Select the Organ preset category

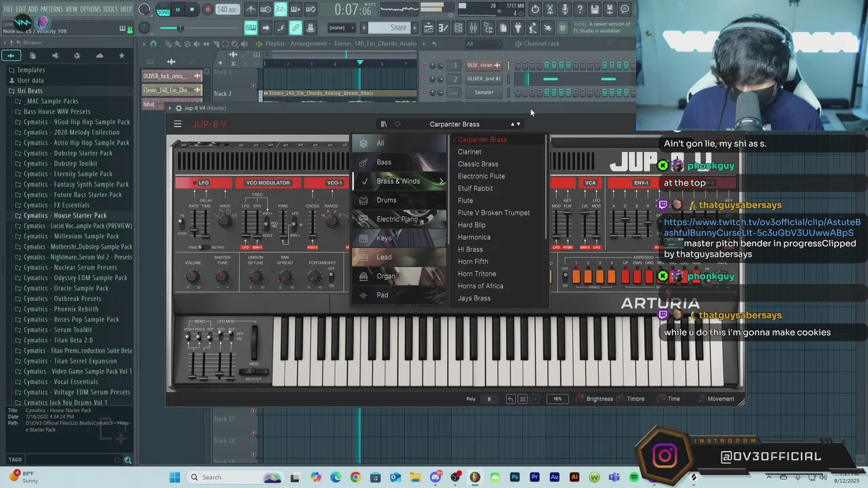(400, 276)
